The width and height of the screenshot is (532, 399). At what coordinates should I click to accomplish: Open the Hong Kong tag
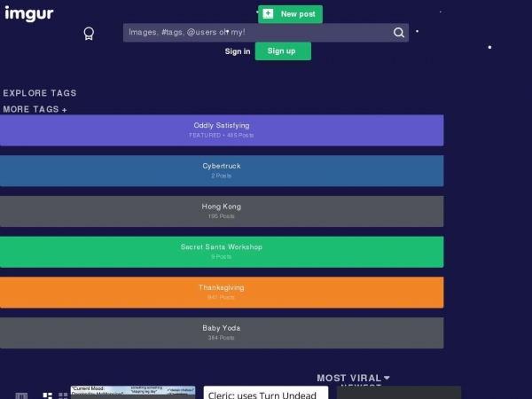[222, 211]
